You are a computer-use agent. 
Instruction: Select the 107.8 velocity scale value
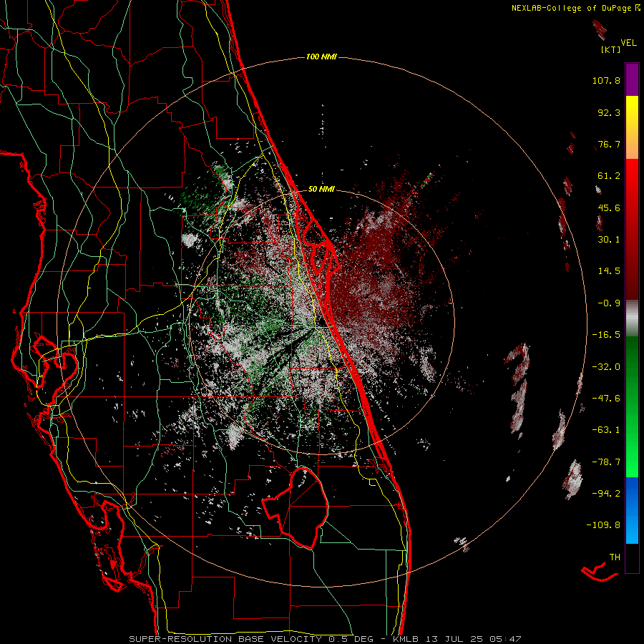point(606,80)
